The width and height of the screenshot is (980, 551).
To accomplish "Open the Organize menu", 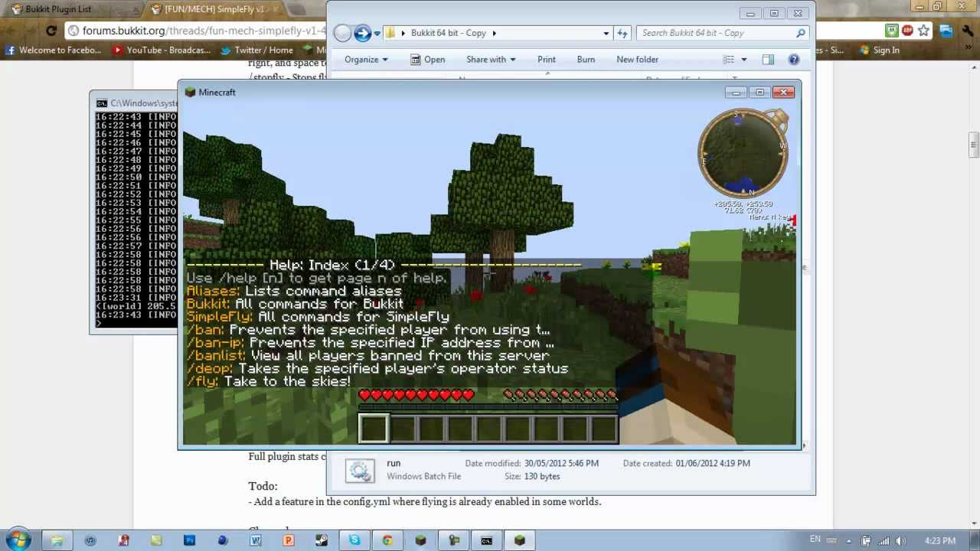I will [x=366, y=60].
